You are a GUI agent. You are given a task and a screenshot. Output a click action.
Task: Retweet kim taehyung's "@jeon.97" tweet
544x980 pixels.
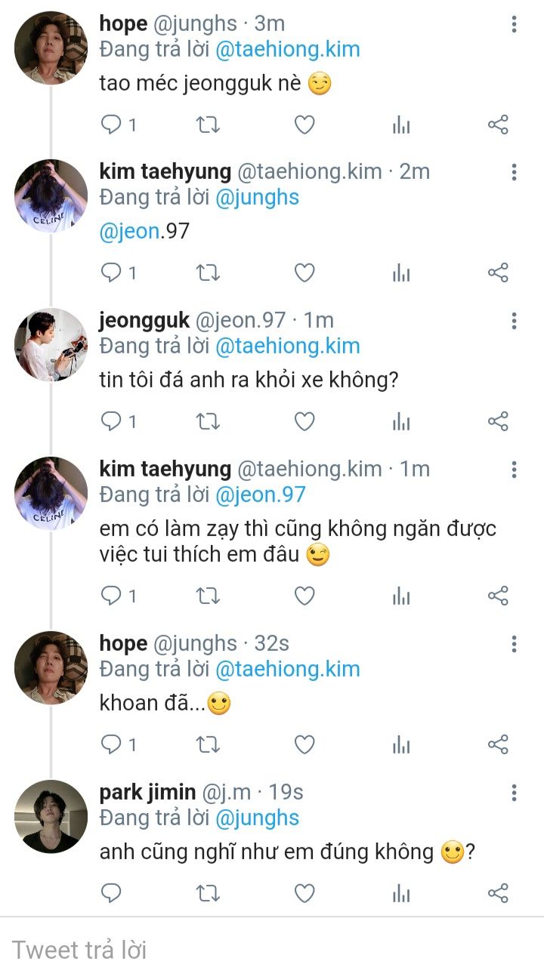[207, 273]
